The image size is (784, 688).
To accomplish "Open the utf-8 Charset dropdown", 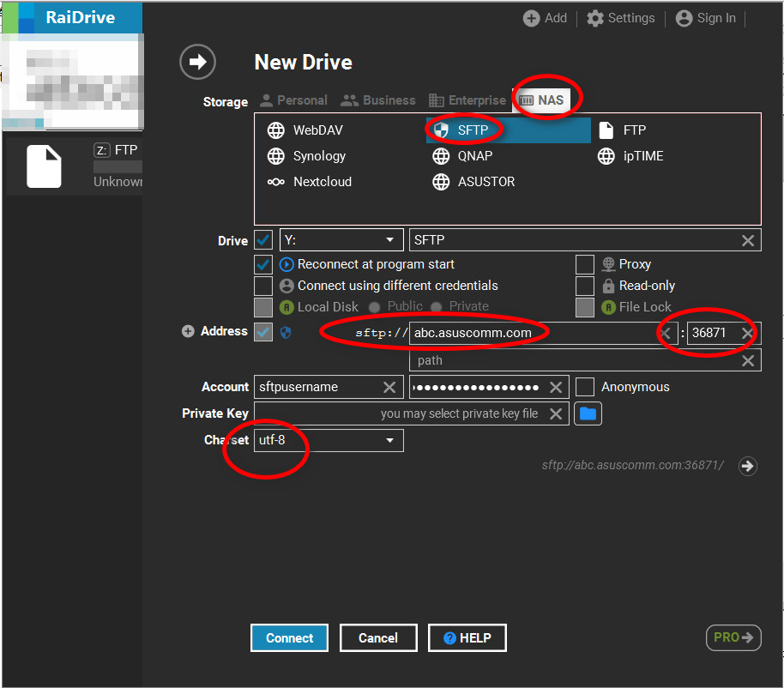I will [x=329, y=440].
